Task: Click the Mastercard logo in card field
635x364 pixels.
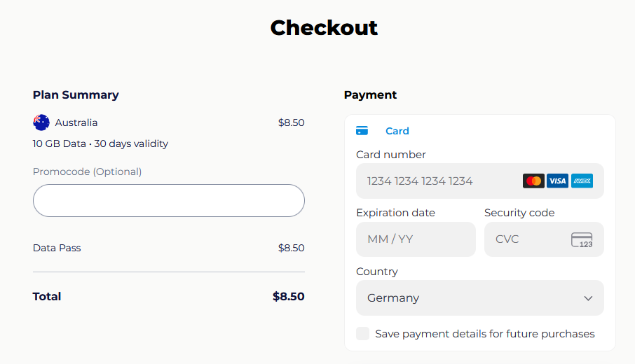Action: point(533,181)
